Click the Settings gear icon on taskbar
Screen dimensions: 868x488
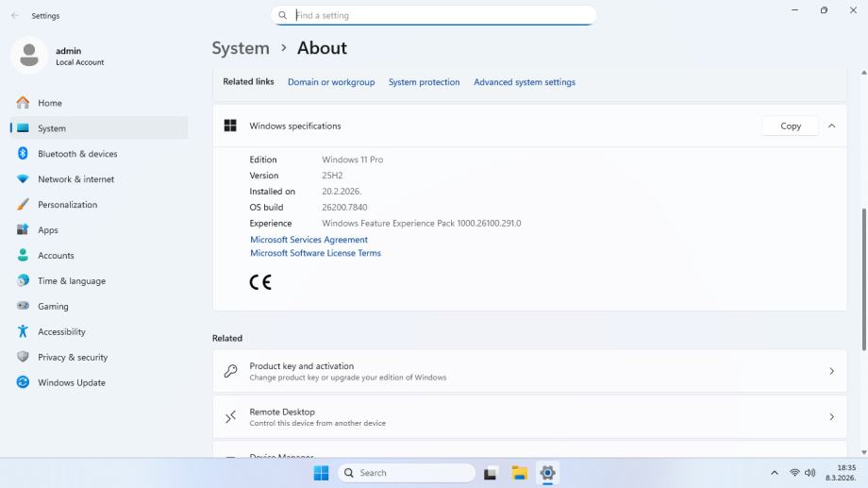[547, 473]
